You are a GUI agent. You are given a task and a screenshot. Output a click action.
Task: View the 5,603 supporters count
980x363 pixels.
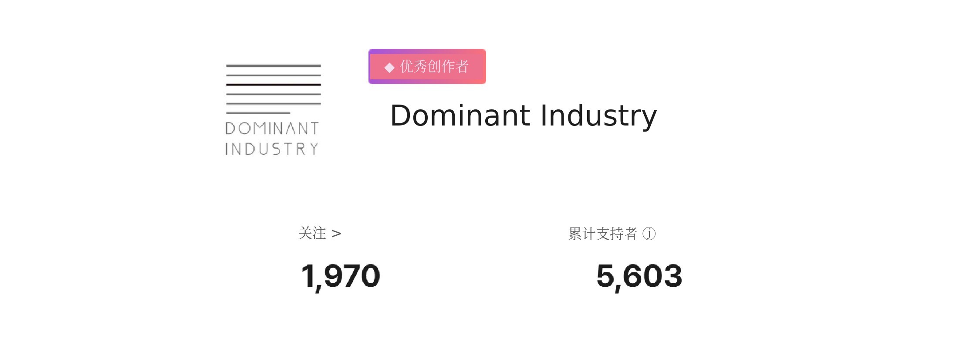pos(639,276)
